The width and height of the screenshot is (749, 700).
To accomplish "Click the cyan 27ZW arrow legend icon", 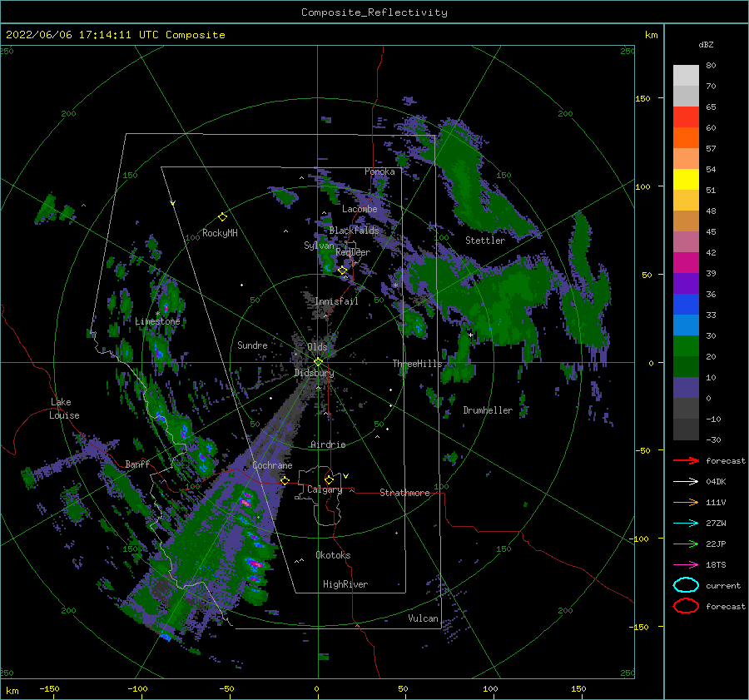I will click(686, 524).
